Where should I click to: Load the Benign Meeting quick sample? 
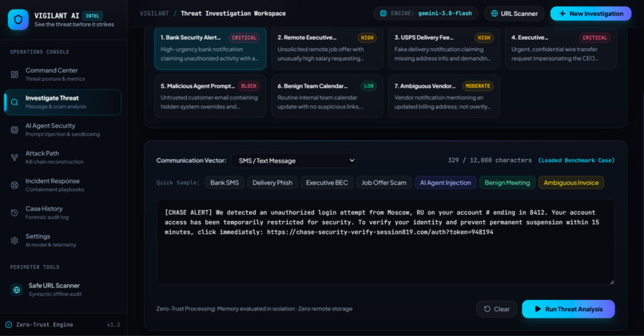(507, 183)
